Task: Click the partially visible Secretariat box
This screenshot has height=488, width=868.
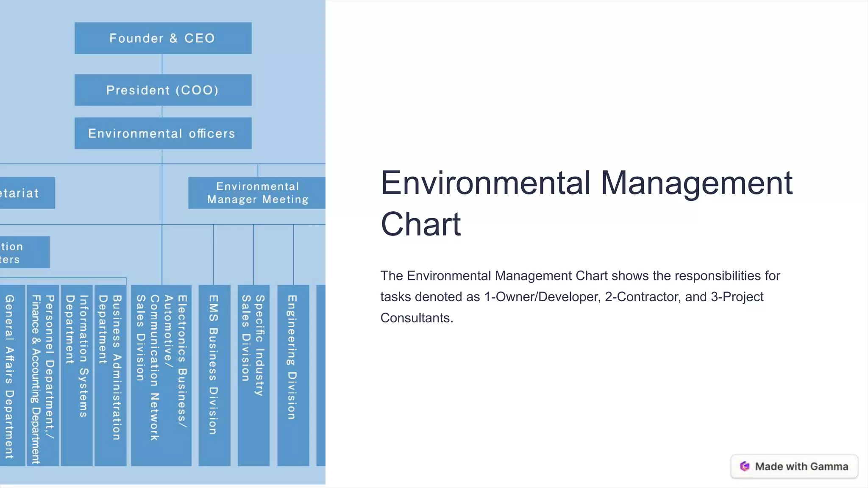Action: [x=26, y=193]
